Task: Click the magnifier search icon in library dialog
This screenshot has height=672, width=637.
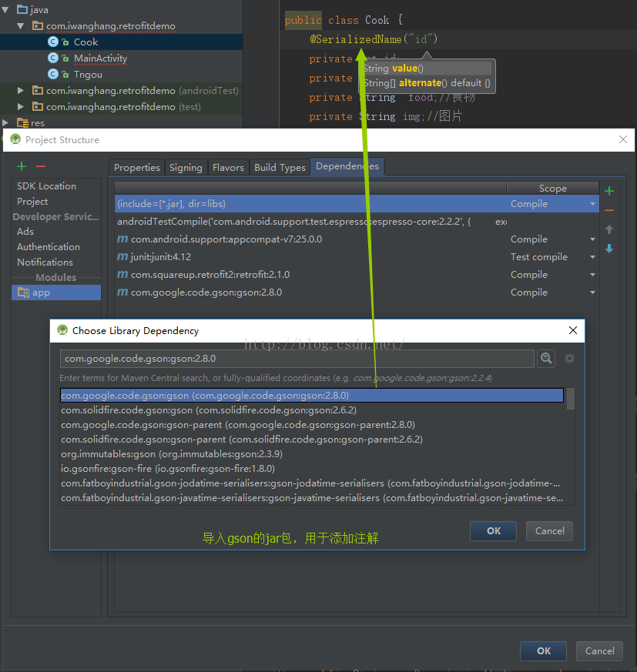Action: click(546, 358)
